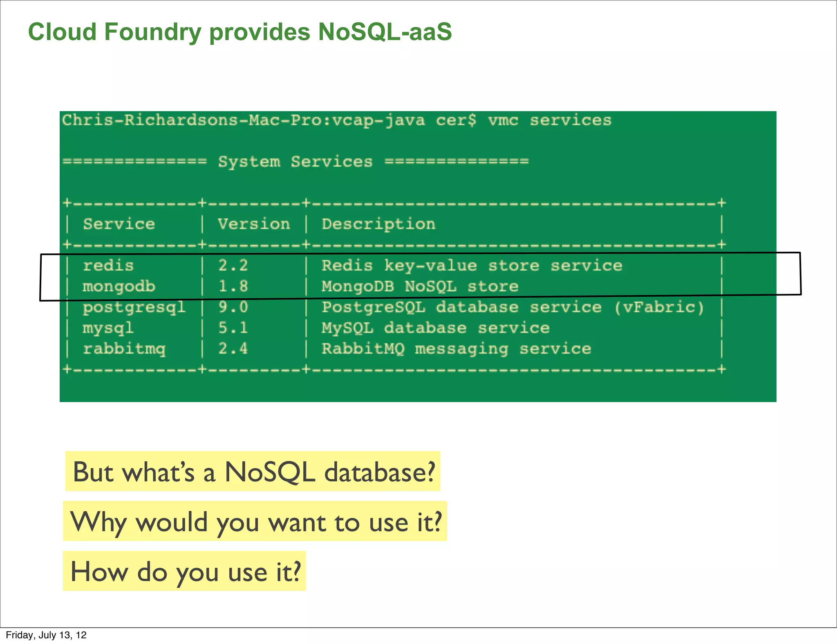This screenshot has width=837, height=644.
Task: Click 'RabbitMQ messaging service' description
Action: coord(457,349)
